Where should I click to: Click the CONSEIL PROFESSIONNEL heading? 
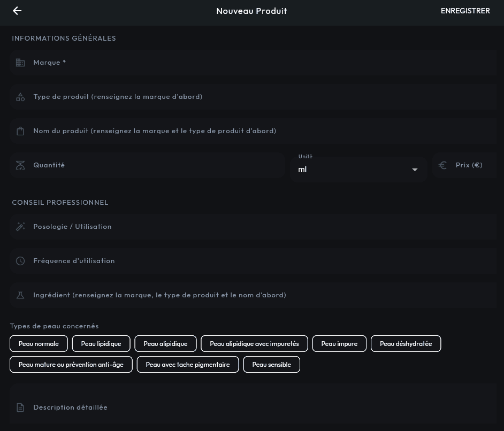click(60, 202)
